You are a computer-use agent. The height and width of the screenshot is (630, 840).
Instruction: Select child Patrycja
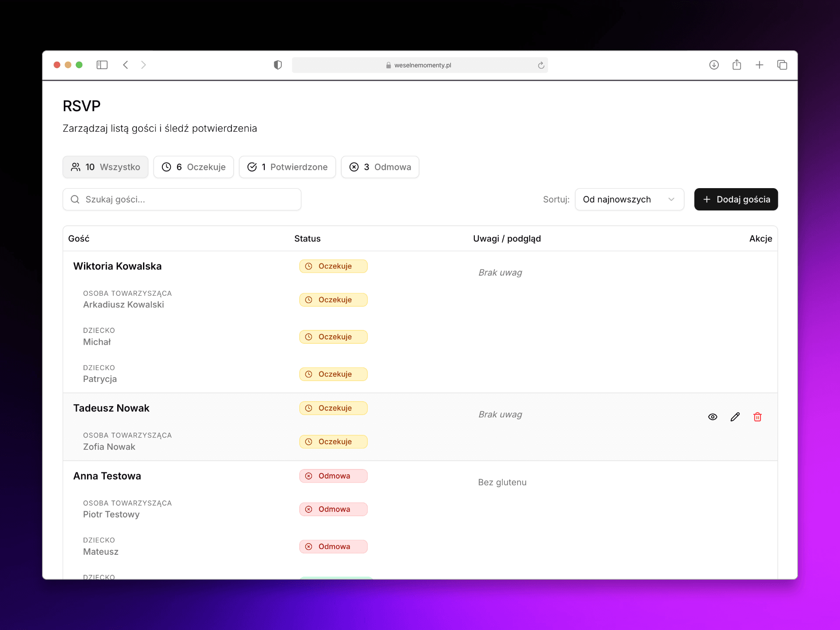[x=100, y=379]
